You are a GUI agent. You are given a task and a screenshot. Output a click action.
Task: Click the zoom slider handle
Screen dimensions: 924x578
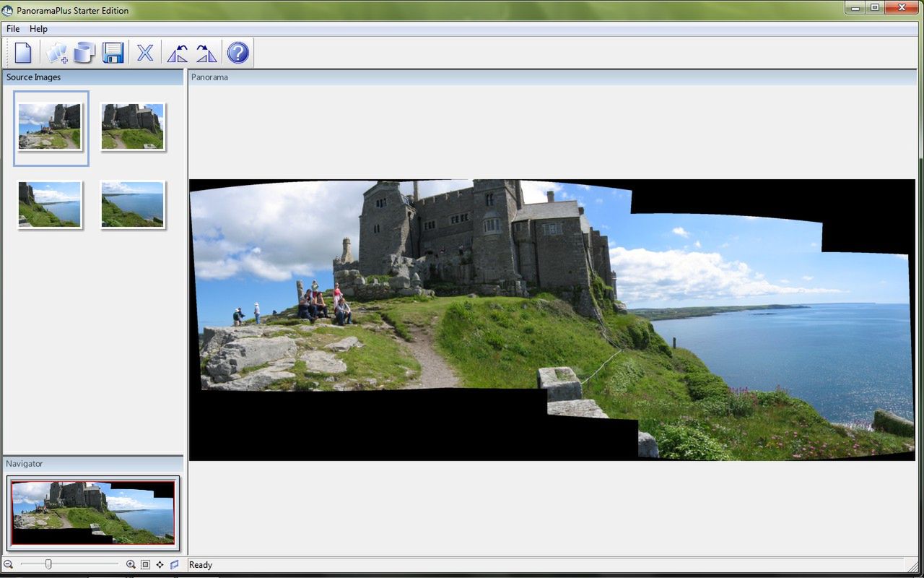(x=48, y=564)
